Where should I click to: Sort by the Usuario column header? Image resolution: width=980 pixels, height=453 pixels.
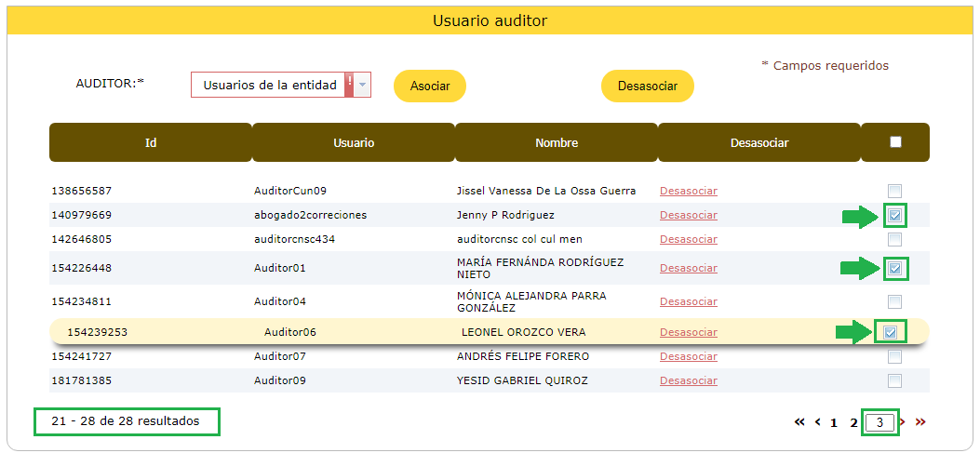click(354, 142)
